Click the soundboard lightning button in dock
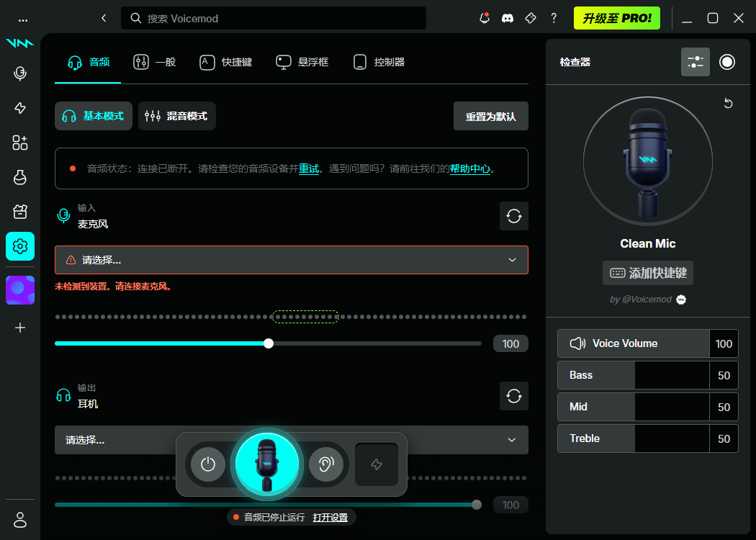 pos(377,464)
